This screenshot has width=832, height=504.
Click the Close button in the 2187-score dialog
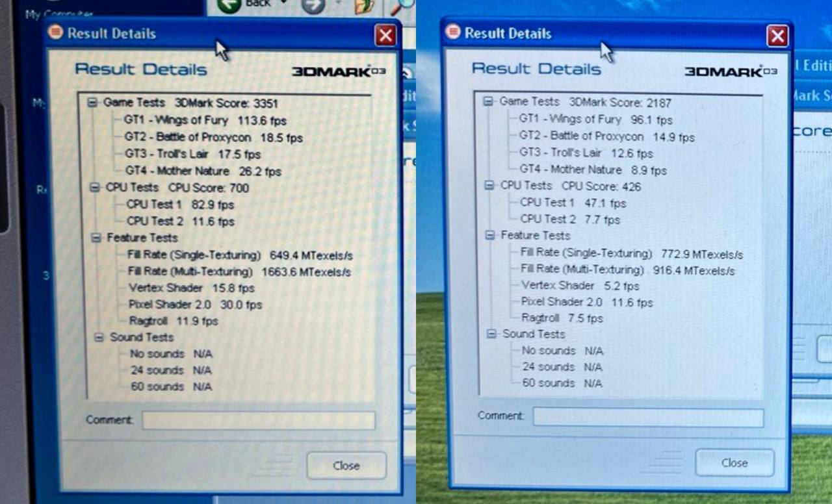(734, 463)
